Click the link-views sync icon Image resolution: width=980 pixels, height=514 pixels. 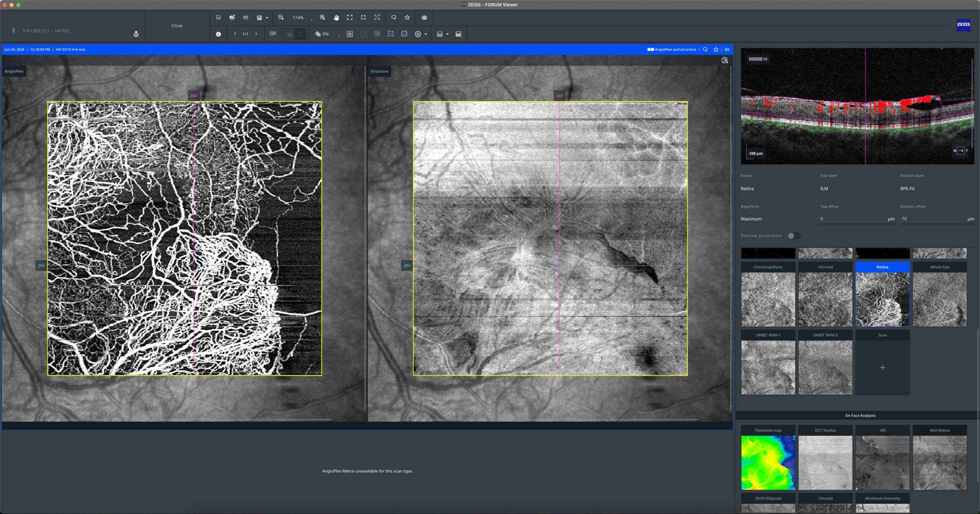pyautogui.click(x=273, y=34)
